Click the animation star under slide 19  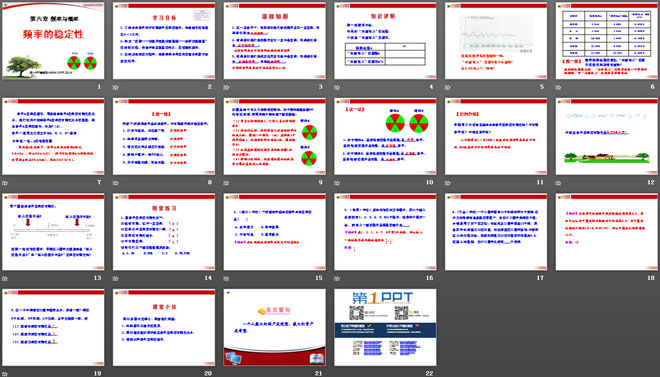coord(5,374)
